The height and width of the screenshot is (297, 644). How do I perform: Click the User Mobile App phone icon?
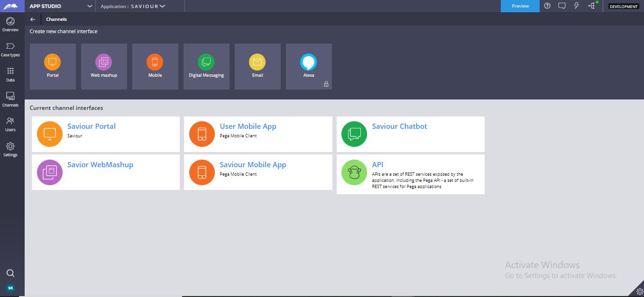(202, 134)
